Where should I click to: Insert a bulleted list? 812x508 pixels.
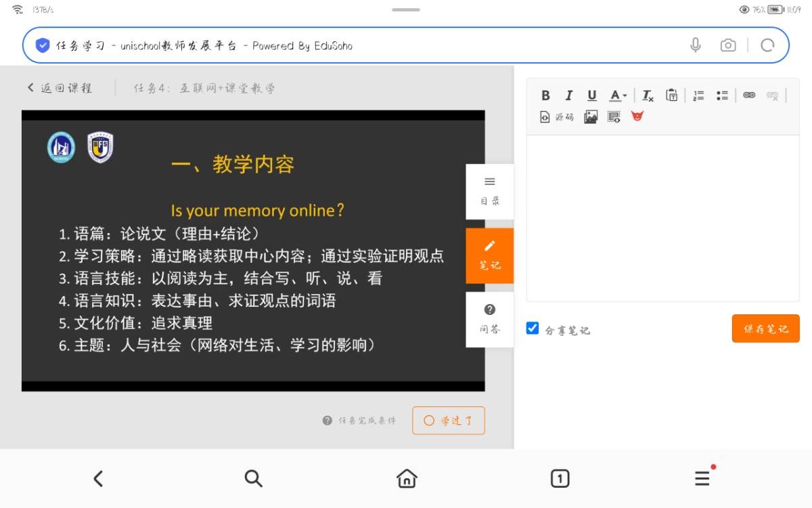point(722,96)
